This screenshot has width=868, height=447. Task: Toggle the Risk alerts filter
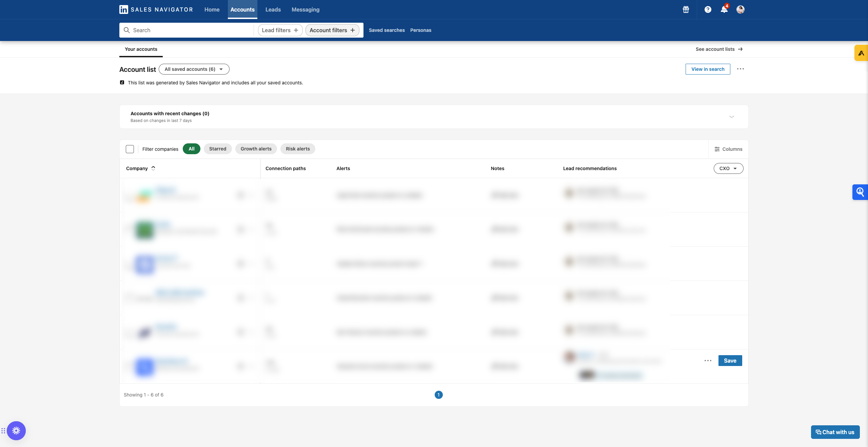[x=298, y=149]
